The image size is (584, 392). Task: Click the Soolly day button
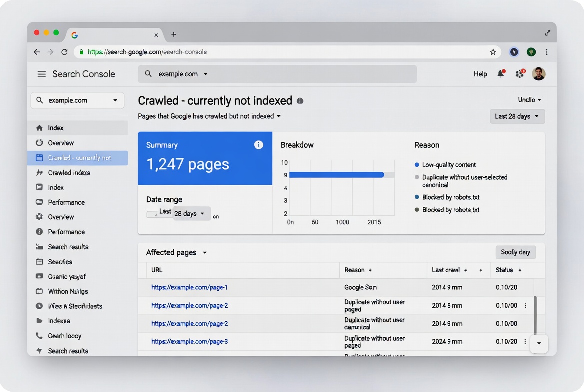[515, 252]
